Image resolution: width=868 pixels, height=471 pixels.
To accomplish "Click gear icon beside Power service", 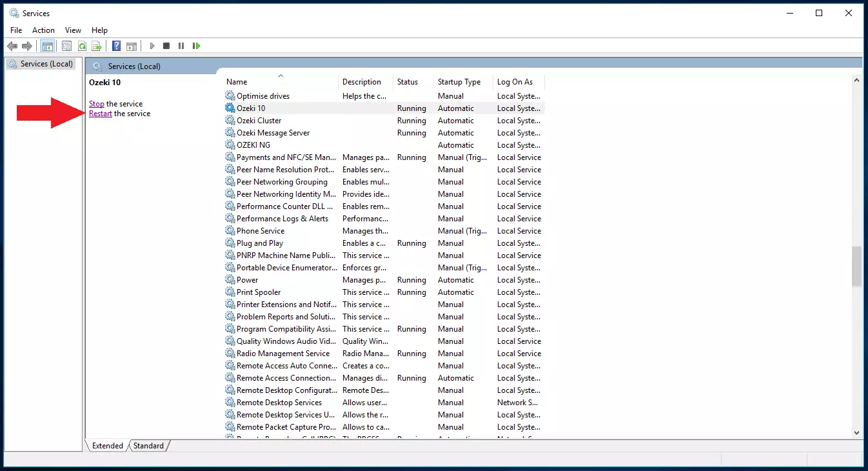I will pyautogui.click(x=230, y=280).
